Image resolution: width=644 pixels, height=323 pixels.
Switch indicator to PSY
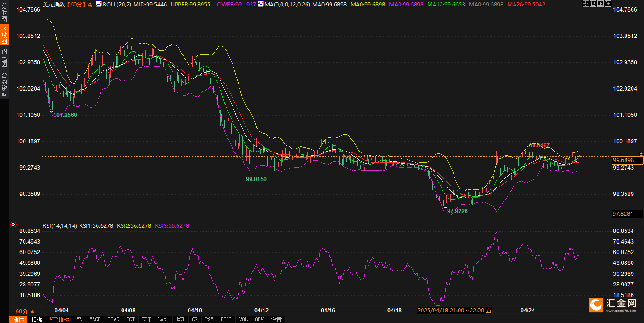209,319
